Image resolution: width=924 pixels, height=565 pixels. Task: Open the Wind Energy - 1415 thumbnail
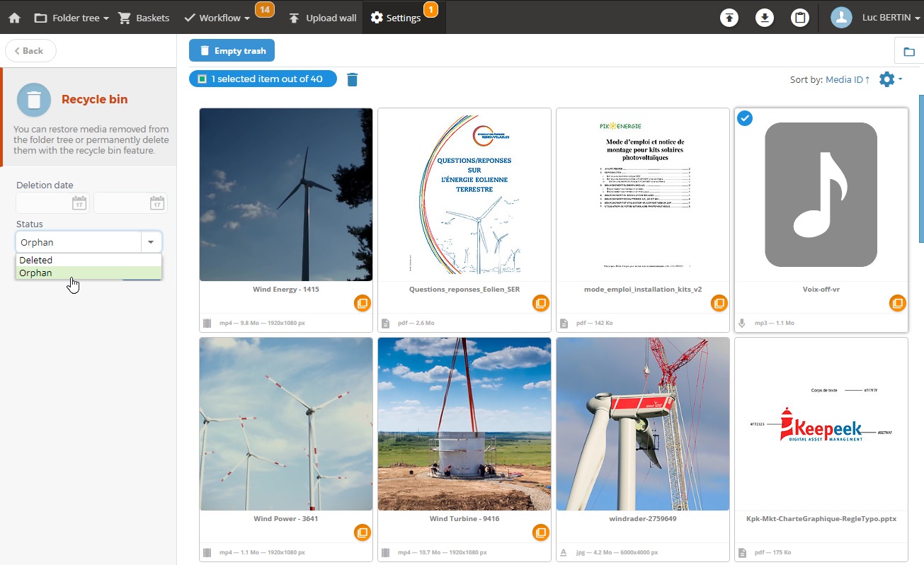tap(286, 195)
